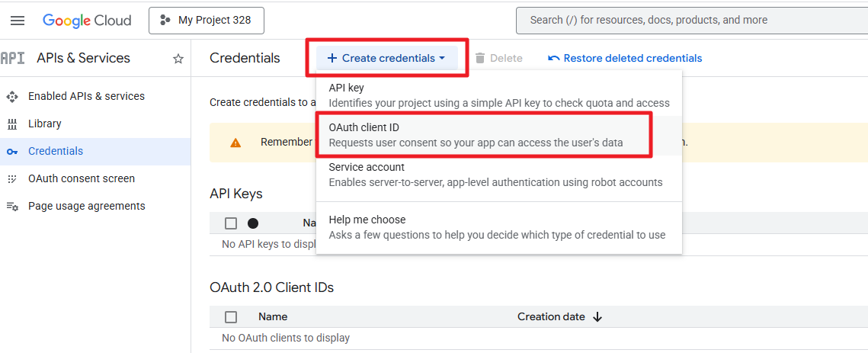The image size is (868, 353).
Task: Open Enabled APIs & services page
Action: 86,96
